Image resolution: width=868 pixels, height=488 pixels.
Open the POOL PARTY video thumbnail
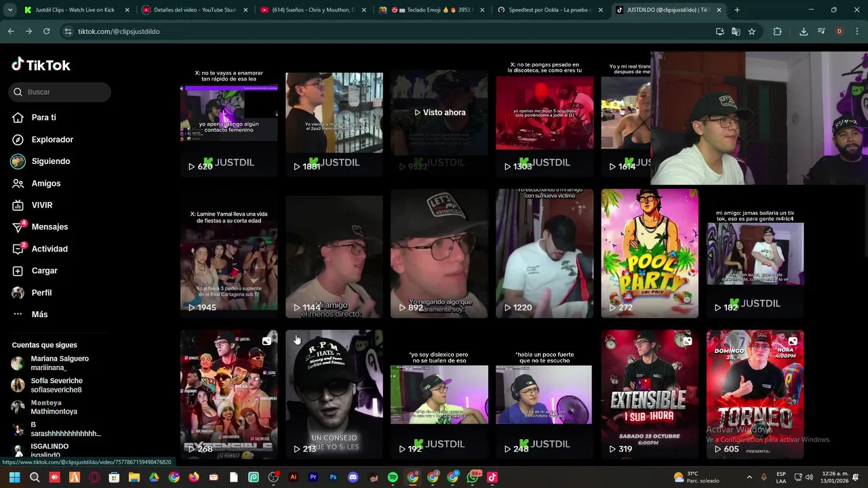[x=650, y=253]
